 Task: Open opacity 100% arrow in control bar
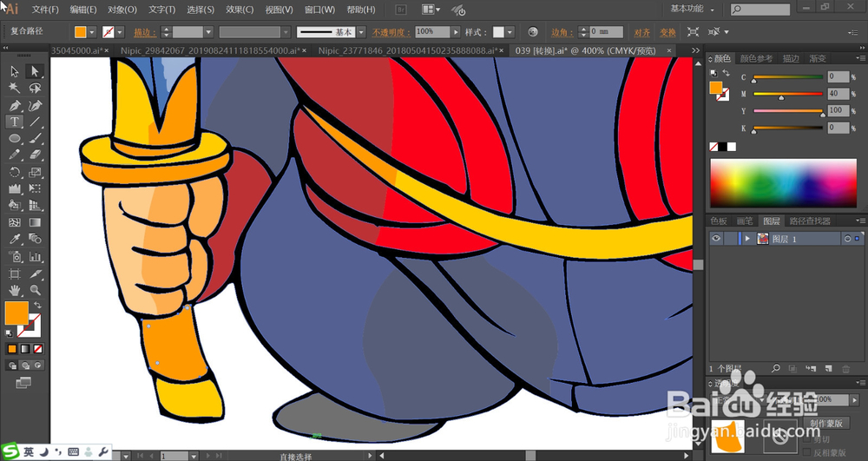point(456,32)
